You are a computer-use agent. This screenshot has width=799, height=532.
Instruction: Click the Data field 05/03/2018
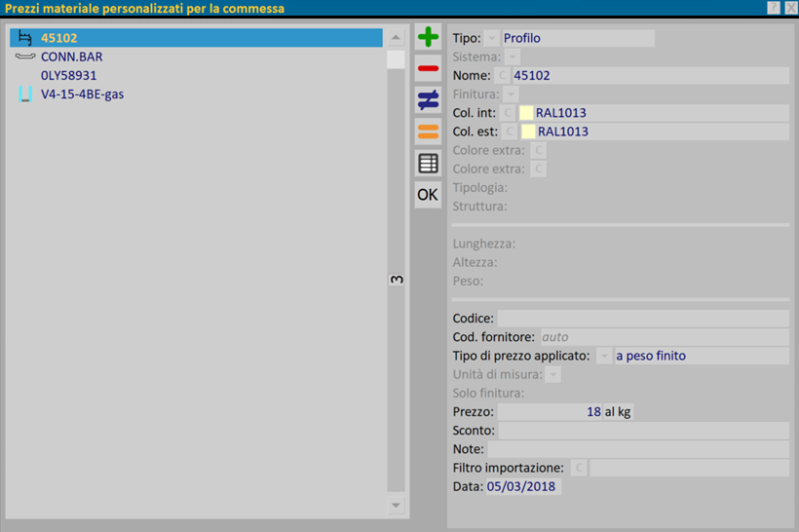[x=523, y=486]
